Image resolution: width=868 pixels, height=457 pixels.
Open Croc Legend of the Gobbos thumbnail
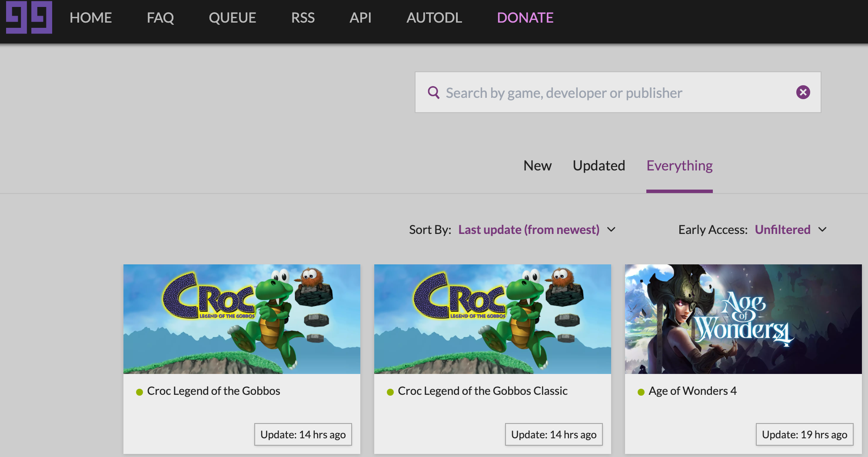tap(242, 319)
